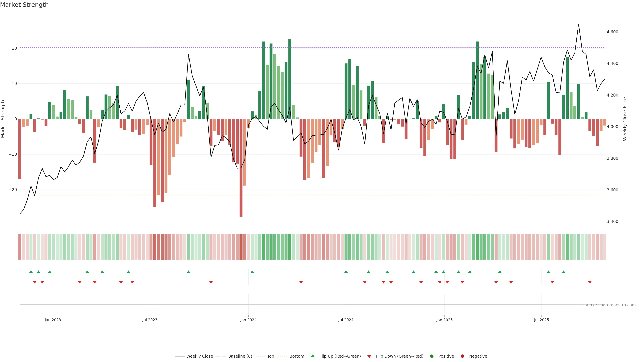Image resolution: width=644 pixels, height=362 pixels.
Task: Click the Market Strength chart title
Action: click(x=24, y=5)
